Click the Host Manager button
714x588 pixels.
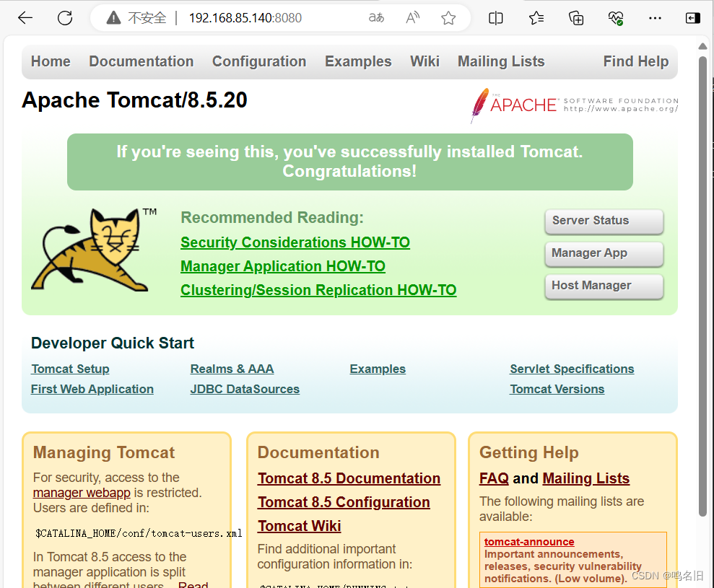[604, 286]
